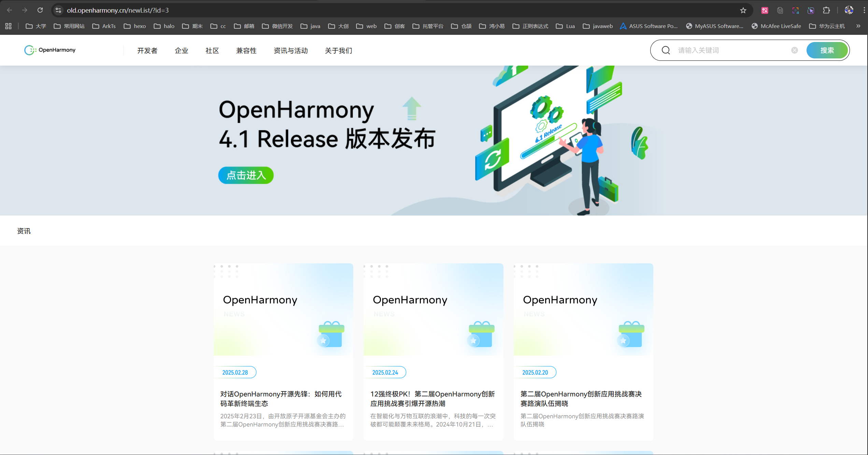Click the browser reload page icon
The image size is (868, 455).
tap(40, 10)
